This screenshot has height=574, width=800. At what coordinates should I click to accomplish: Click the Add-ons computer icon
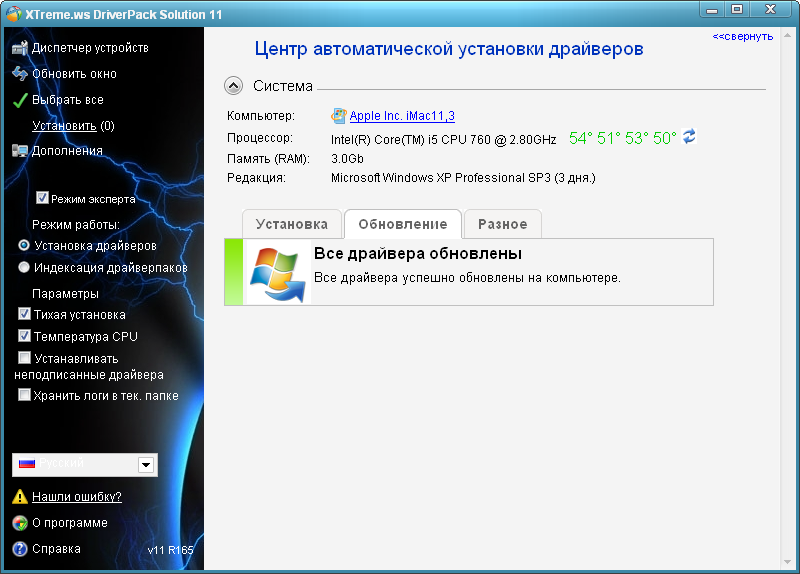point(20,151)
